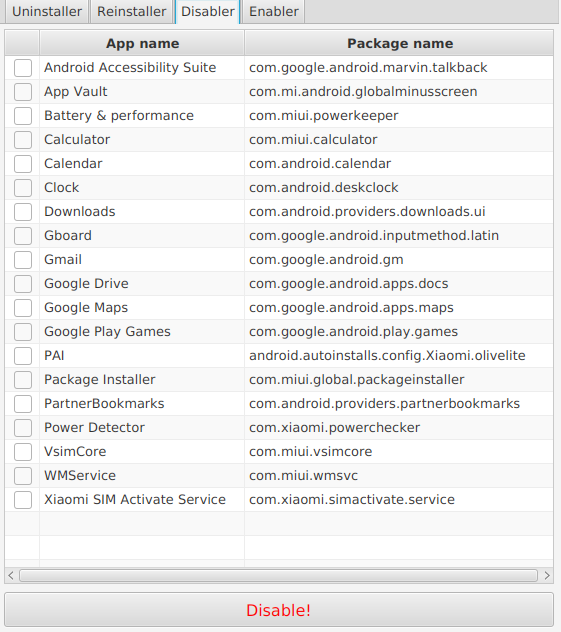
Task: Open the Reinstaller tab
Action: click(x=131, y=12)
